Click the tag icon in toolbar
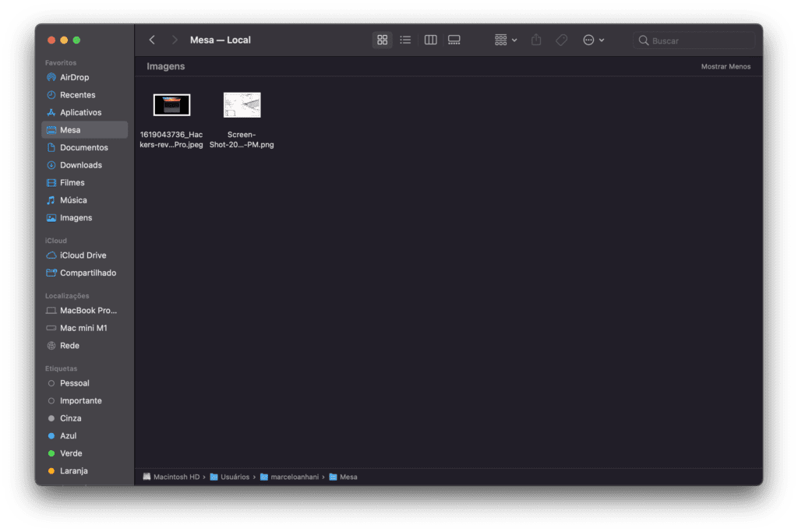Screen dimensions: 798x532 [x=561, y=40]
